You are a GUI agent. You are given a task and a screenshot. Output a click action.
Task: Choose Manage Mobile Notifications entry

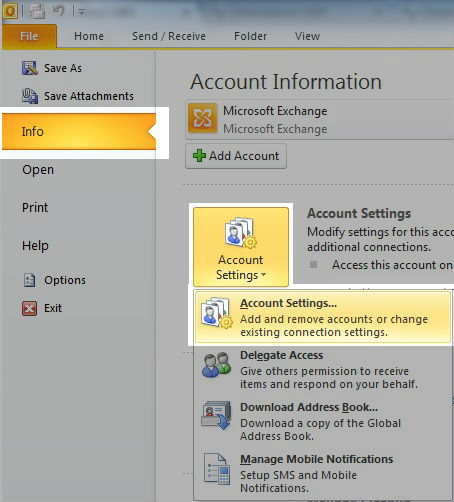323,473
